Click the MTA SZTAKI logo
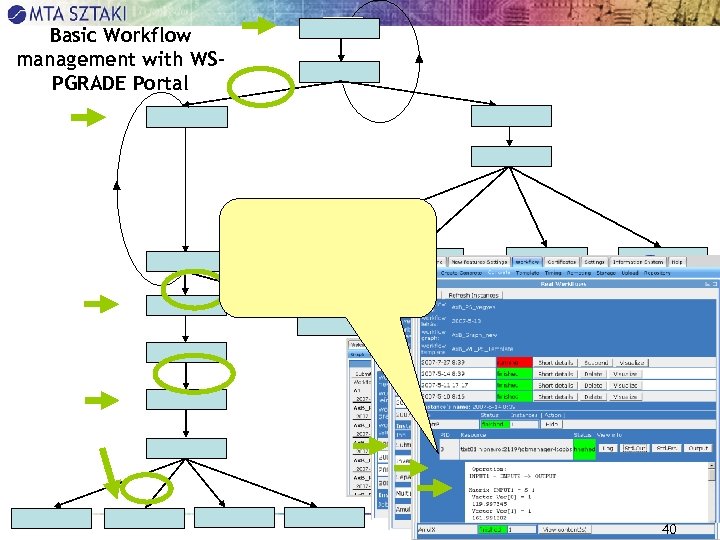Image resolution: width=720 pixels, height=540 pixels. click(x=67, y=13)
